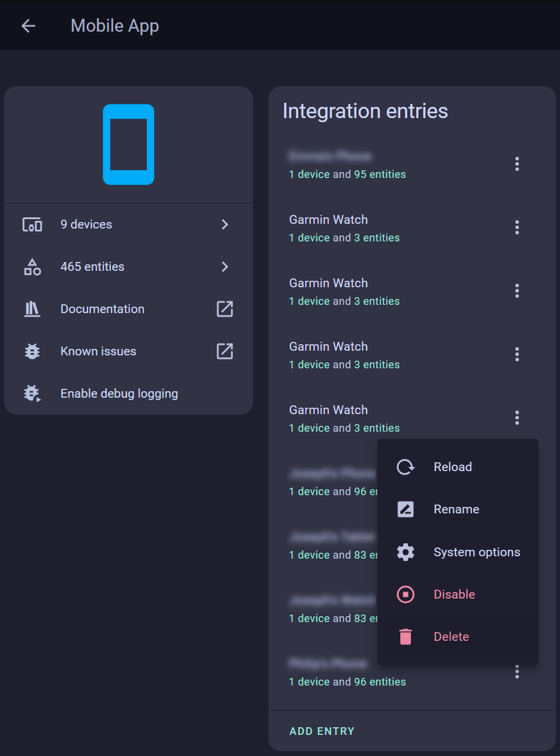Open the options menu for the first Garmin Watch

[517, 227]
